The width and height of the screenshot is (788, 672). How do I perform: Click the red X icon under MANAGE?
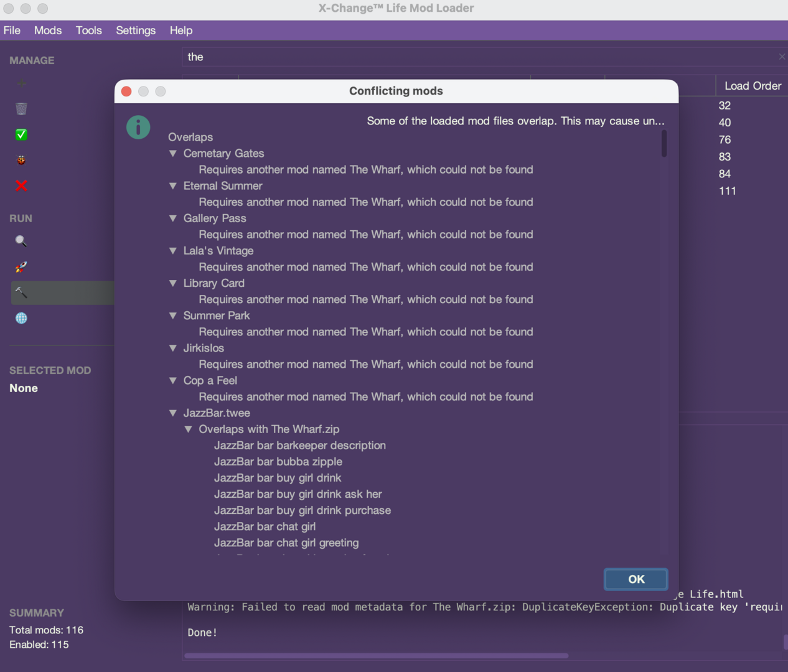pyautogui.click(x=21, y=185)
